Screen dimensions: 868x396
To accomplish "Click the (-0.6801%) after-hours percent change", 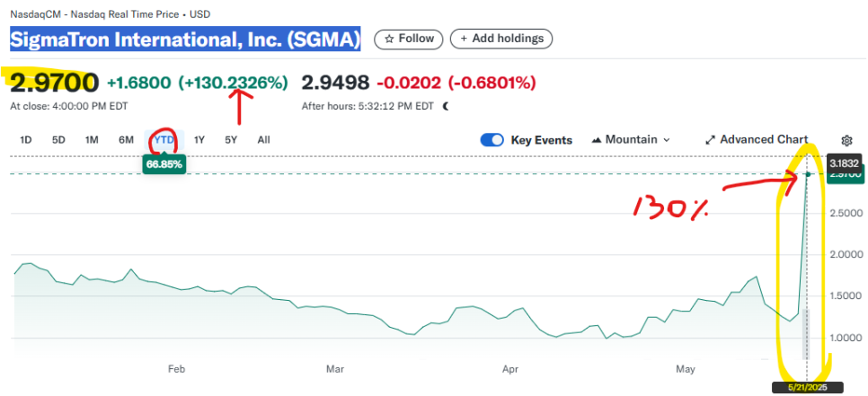I will click(492, 83).
